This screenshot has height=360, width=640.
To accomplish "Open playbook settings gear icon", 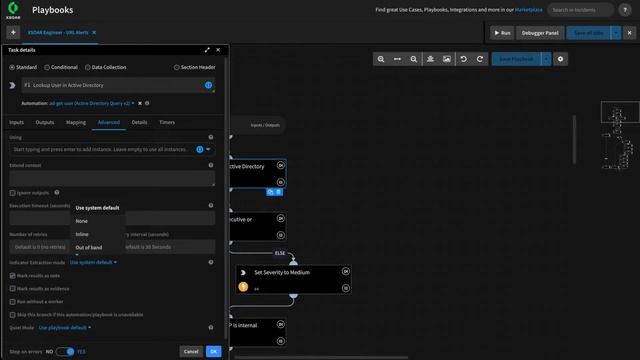I will pyautogui.click(x=560, y=59).
